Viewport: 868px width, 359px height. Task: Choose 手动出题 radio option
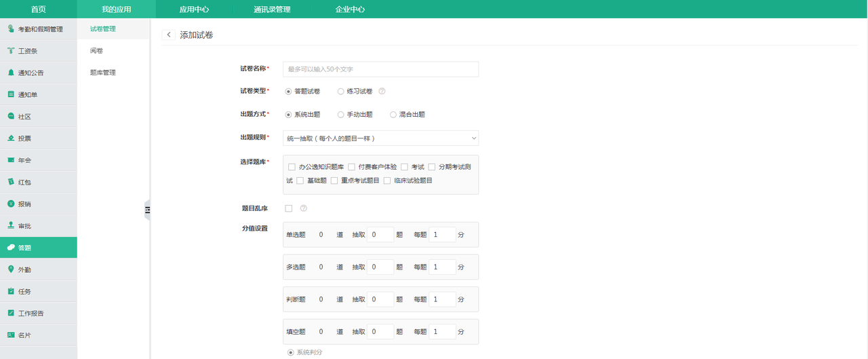(x=340, y=115)
